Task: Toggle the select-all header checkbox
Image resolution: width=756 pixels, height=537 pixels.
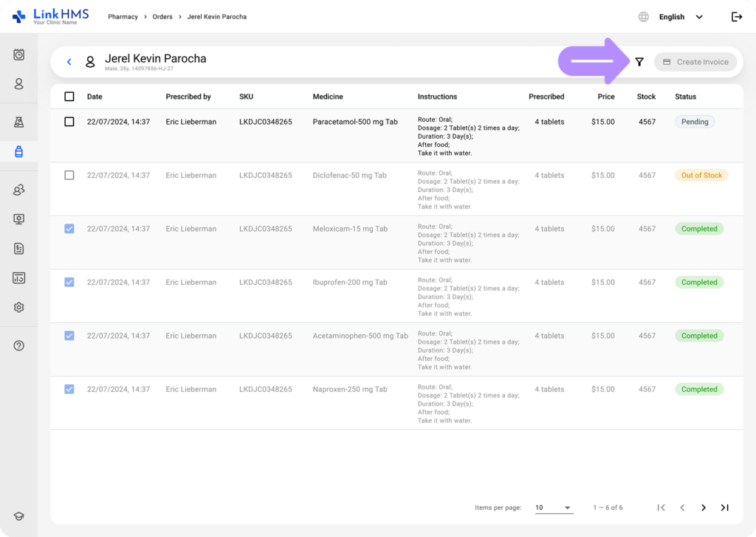Action: tap(69, 97)
